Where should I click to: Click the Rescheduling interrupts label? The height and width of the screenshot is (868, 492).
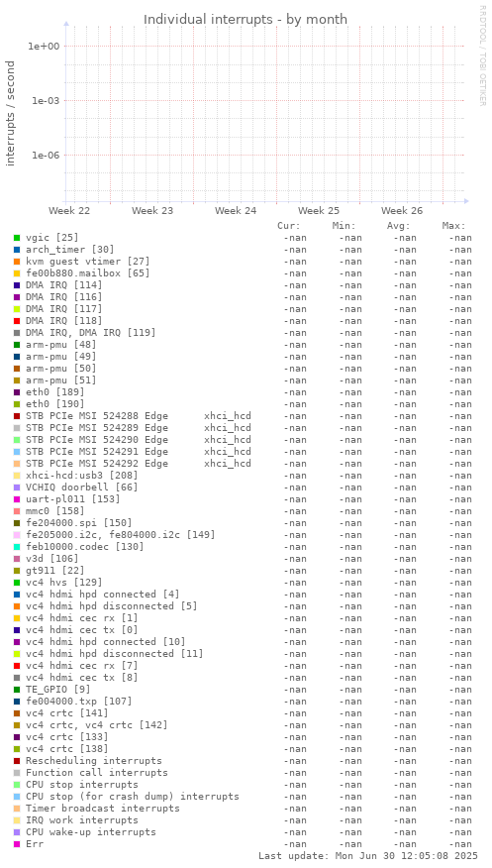[x=94, y=761]
